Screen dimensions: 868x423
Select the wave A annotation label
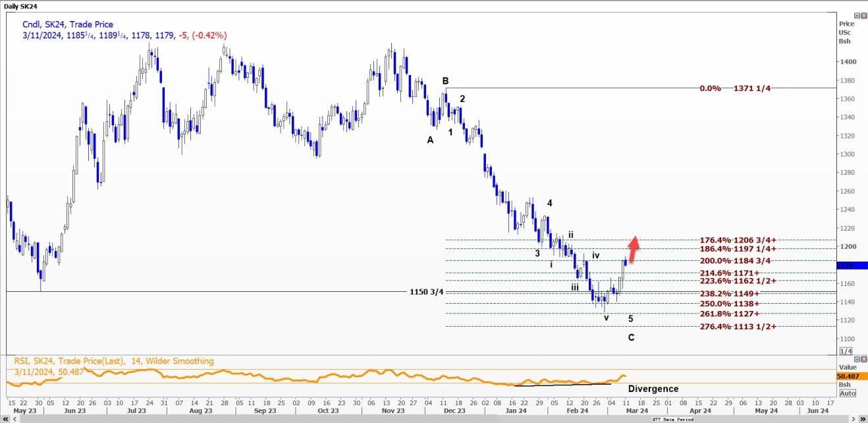tap(430, 140)
